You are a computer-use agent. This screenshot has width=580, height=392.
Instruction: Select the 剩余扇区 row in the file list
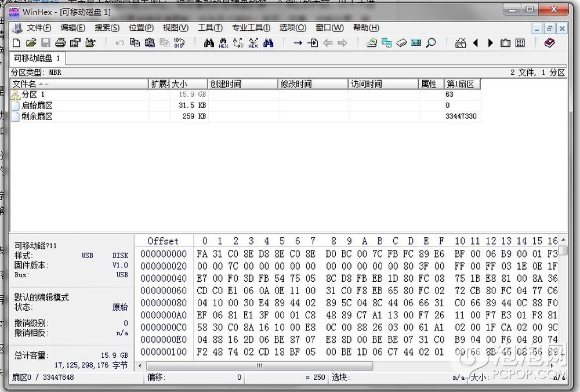(245, 117)
